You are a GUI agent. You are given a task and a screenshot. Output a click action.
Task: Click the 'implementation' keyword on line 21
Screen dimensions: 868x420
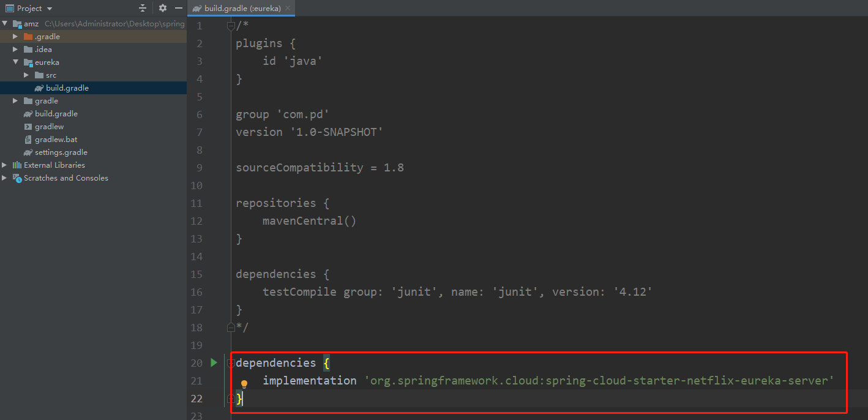[x=309, y=381]
